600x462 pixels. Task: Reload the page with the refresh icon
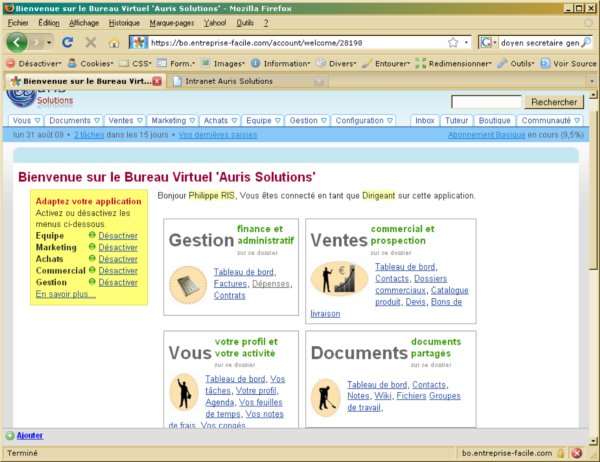click(67, 42)
